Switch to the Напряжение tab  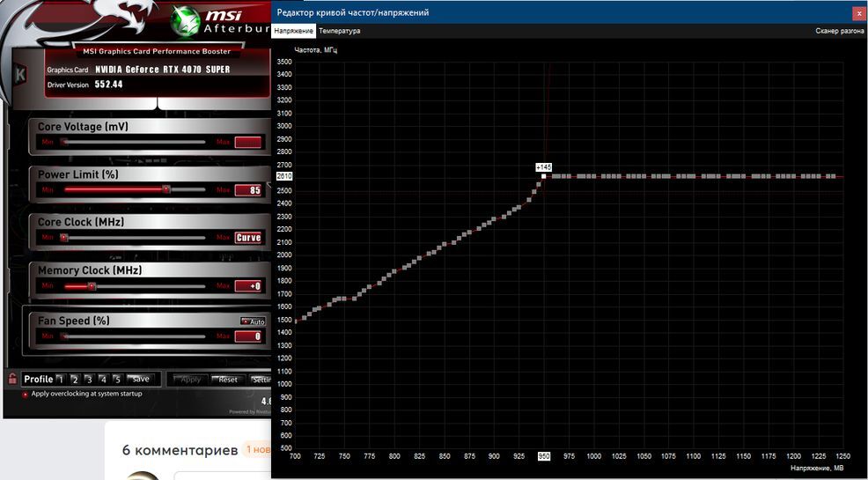[x=294, y=31]
